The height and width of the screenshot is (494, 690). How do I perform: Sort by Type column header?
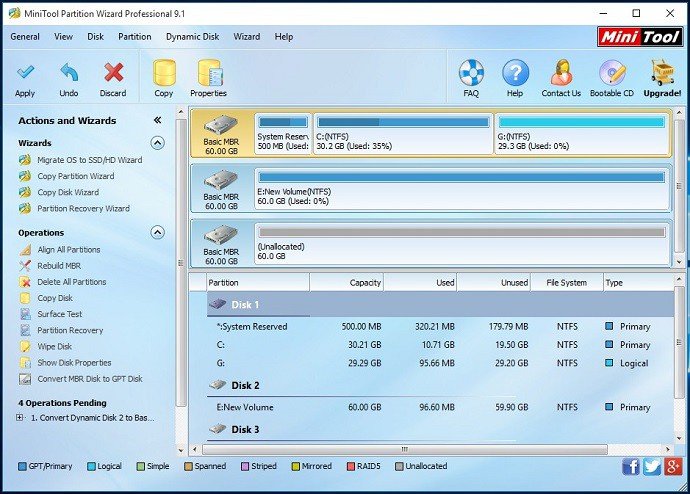pyautogui.click(x=639, y=282)
